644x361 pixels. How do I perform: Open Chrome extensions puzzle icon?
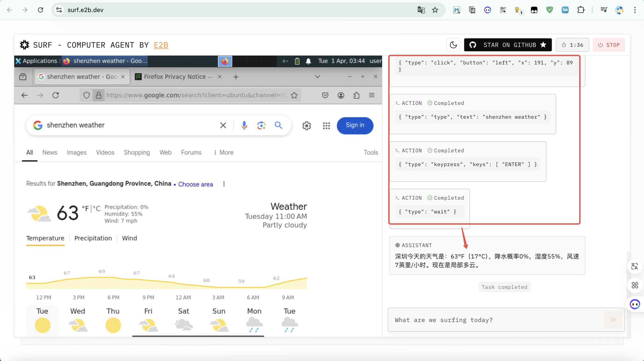pyautogui.click(x=581, y=10)
